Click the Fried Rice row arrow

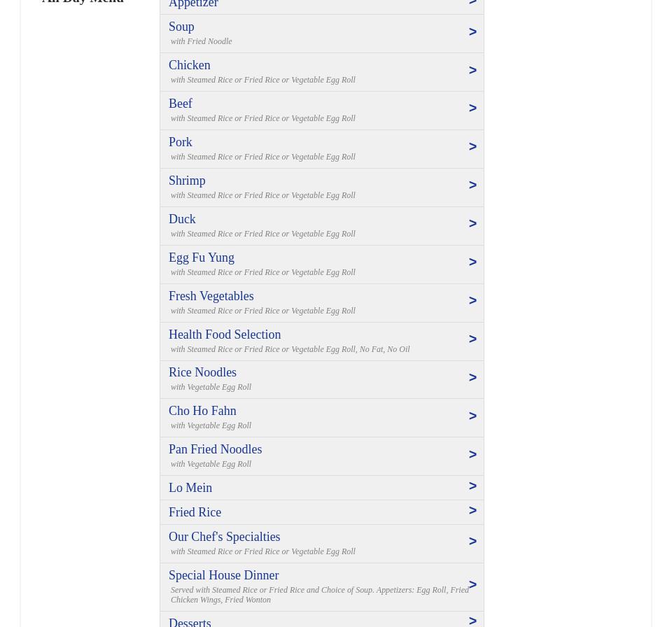472,511
